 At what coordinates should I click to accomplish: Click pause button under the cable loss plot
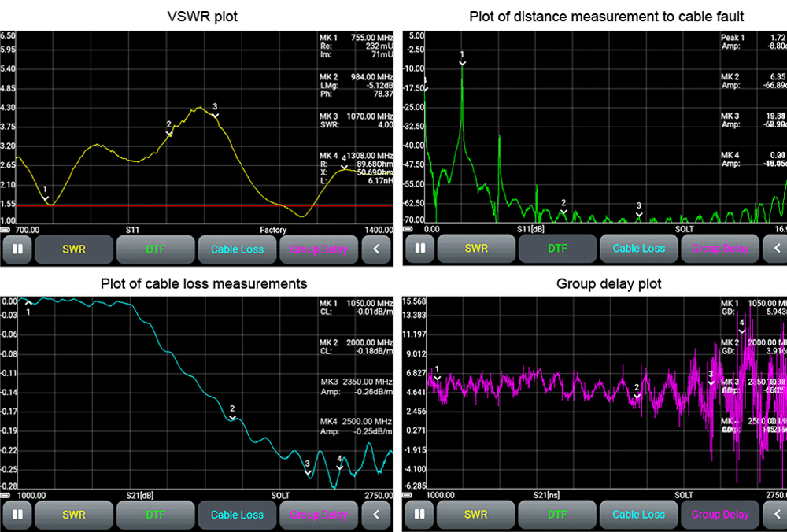point(17,515)
